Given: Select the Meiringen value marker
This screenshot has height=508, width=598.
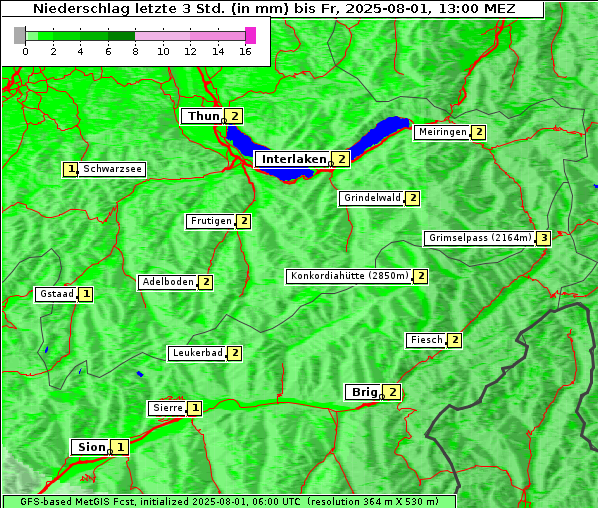Looking at the screenshot, I should 479,132.
